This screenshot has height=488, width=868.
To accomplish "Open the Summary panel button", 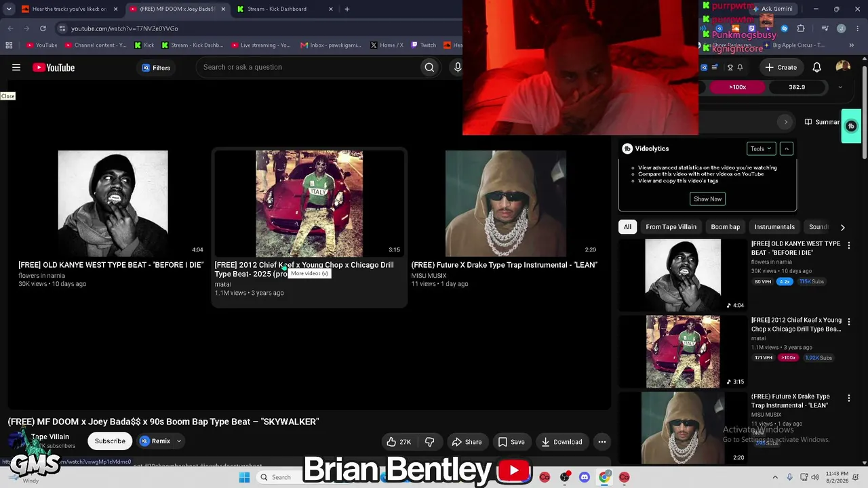I will pyautogui.click(x=823, y=122).
